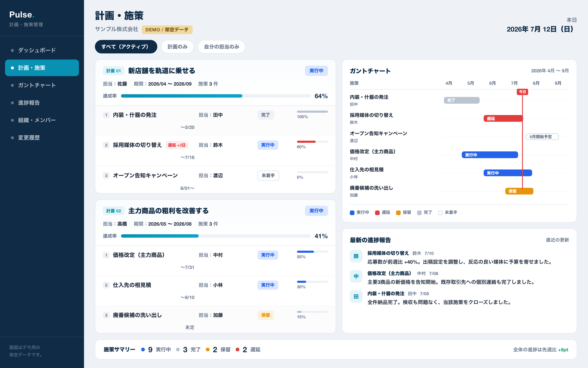Switch filter to 計画のみ
The width and height of the screenshot is (588, 368).
coord(177,47)
